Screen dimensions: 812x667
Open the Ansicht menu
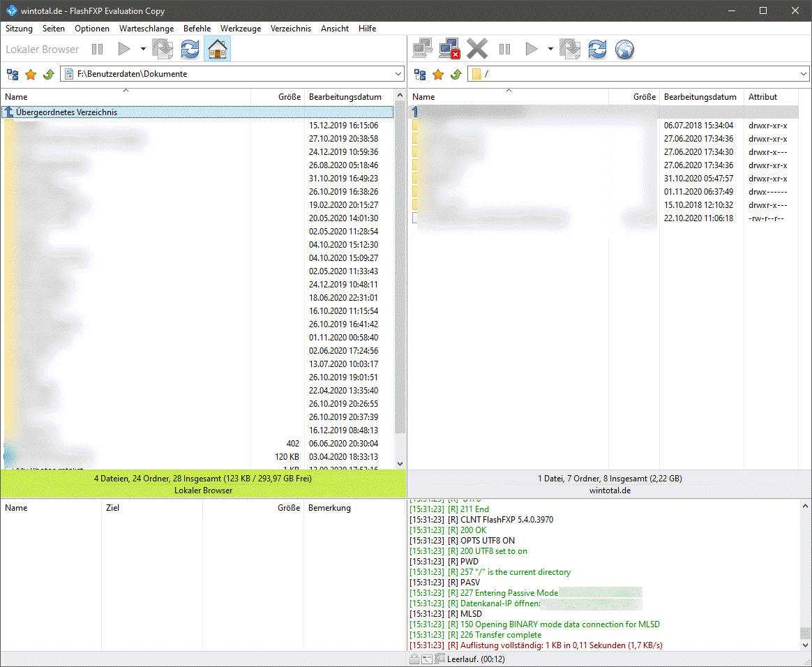335,29
